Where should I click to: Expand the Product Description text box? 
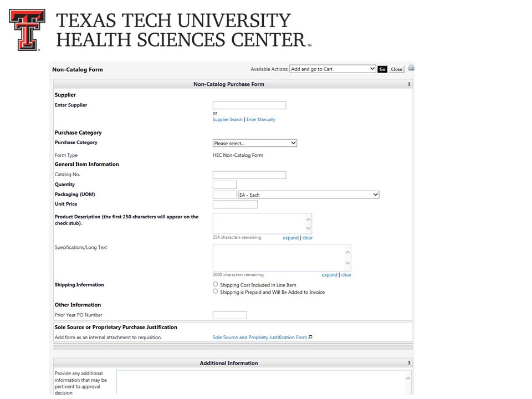pyautogui.click(x=291, y=238)
